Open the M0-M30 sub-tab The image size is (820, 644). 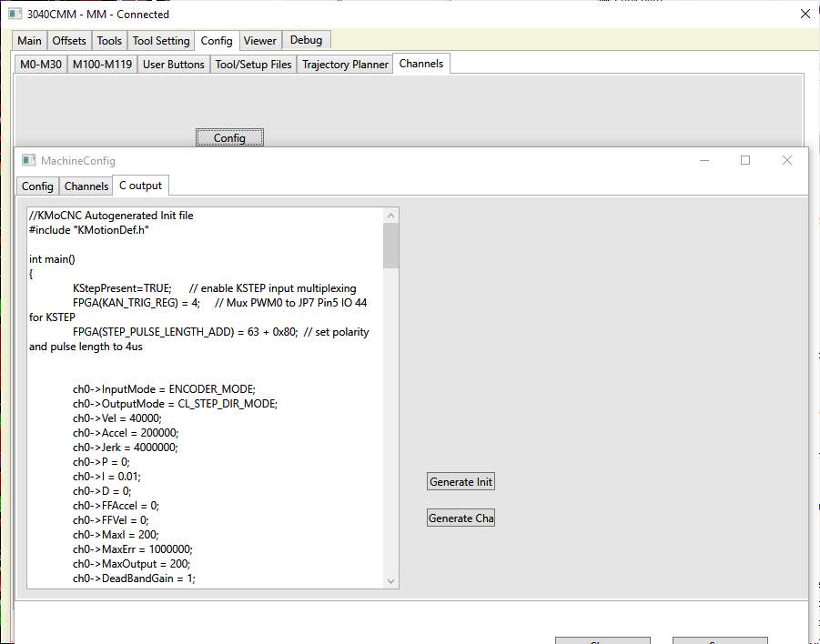41,65
